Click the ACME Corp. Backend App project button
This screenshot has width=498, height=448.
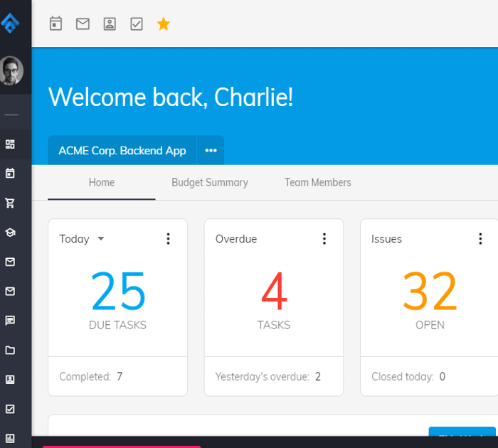[122, 151]
